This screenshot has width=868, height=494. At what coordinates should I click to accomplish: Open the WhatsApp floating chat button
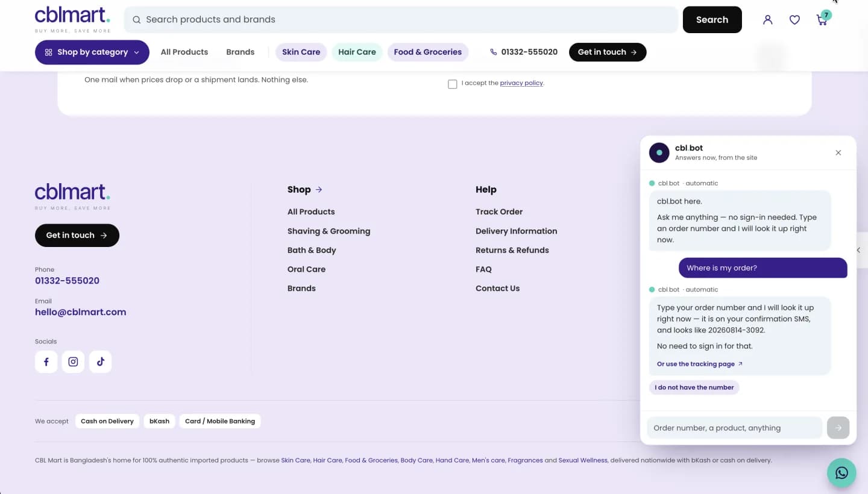click(x=841, y=473)
